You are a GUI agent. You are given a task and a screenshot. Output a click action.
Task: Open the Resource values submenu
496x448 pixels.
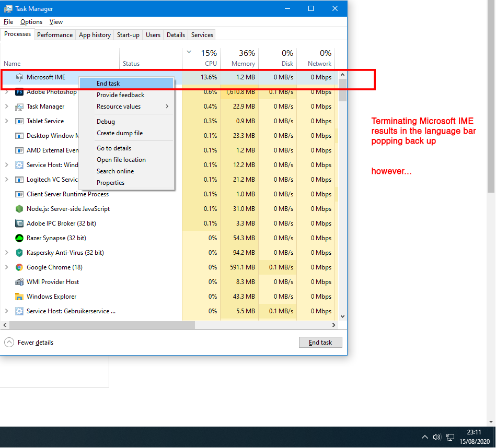[126, 107]
